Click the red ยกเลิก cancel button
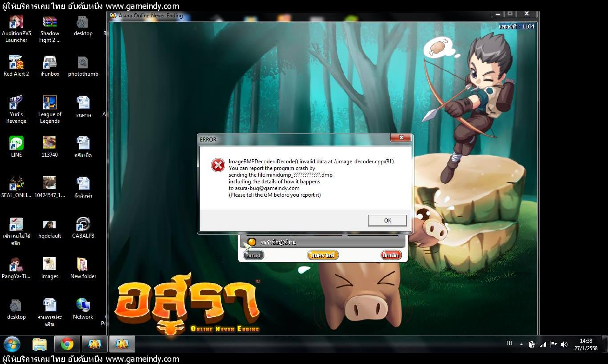This screenshot has width=608, height=364. (391, 255)
